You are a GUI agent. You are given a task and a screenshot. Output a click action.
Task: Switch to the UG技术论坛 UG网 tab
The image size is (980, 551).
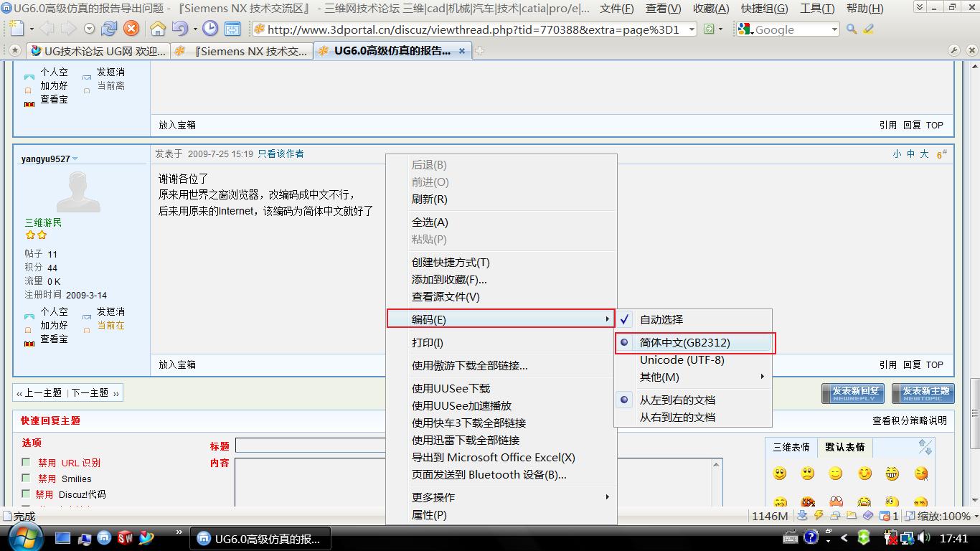click(x=98, y=51)
